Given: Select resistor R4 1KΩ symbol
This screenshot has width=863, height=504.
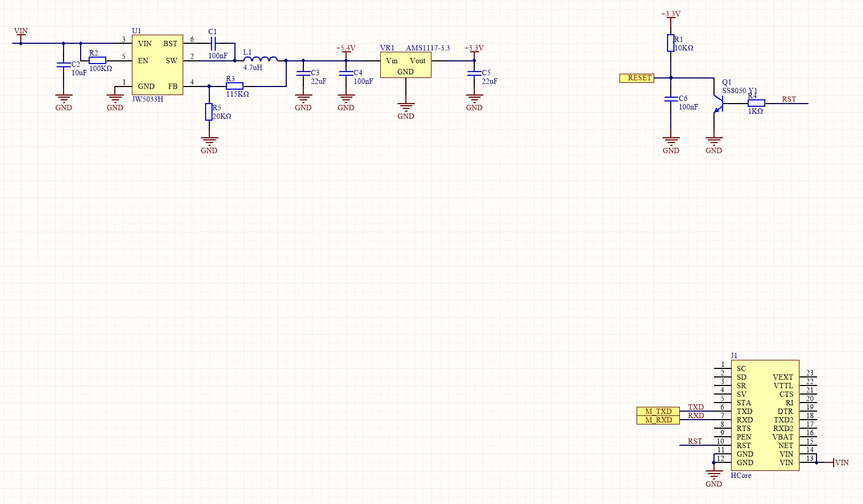Looking at the screenshot, I should click(756, 103).
